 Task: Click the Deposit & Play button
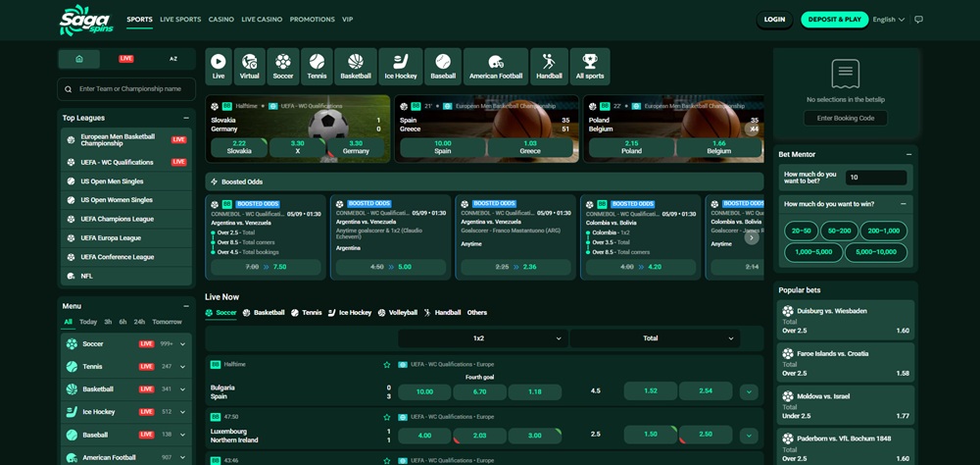834,20
